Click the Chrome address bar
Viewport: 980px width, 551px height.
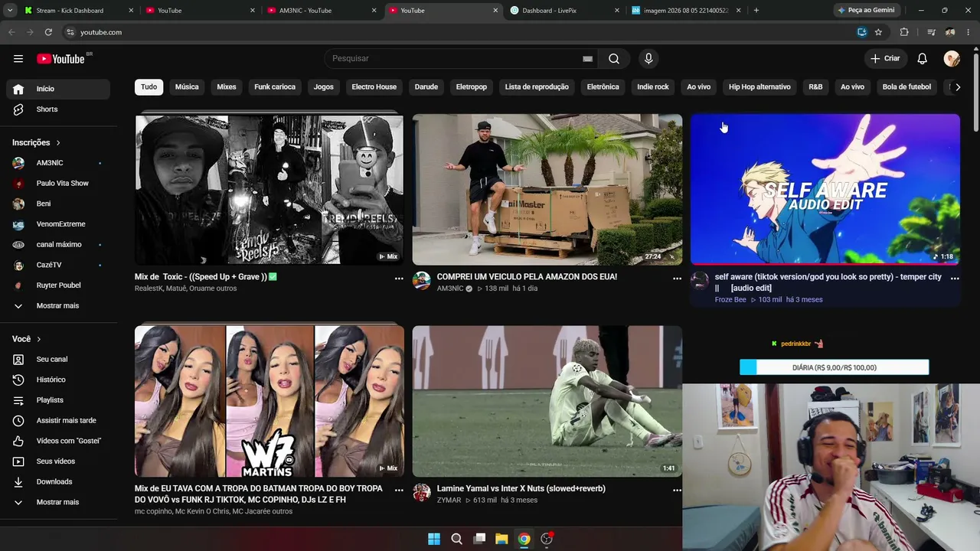tap(459, 32)
